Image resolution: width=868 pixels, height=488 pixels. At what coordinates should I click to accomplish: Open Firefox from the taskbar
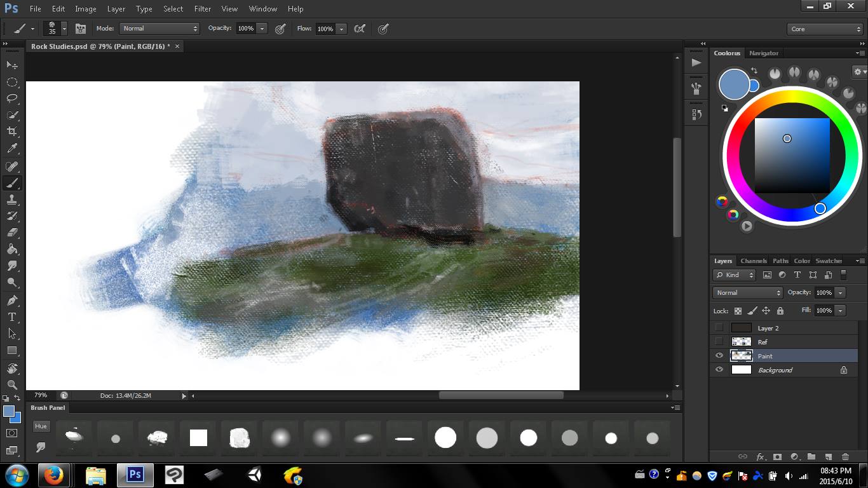point(53,475)
